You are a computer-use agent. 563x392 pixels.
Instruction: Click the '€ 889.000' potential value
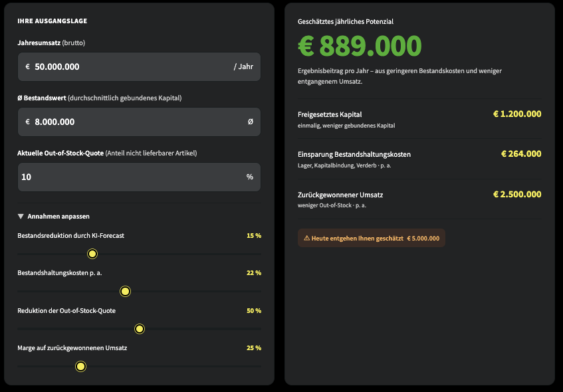[x=360, y=46]
